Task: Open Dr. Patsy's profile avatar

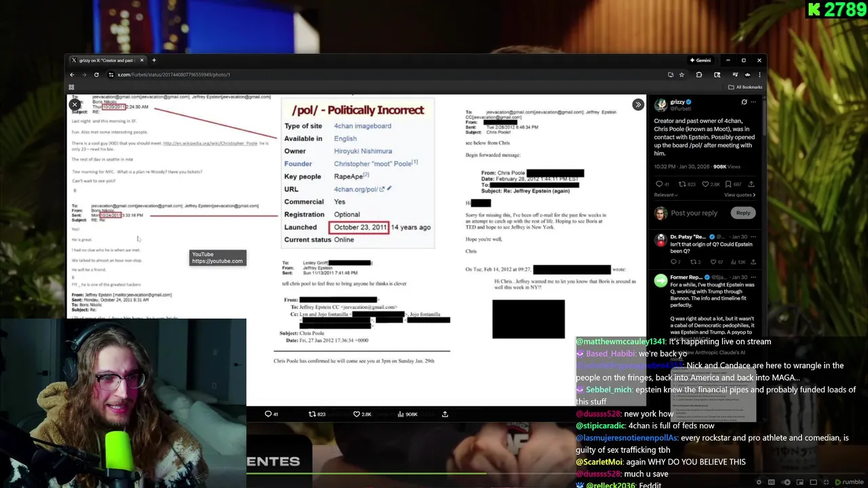Action: coord(660,239)
